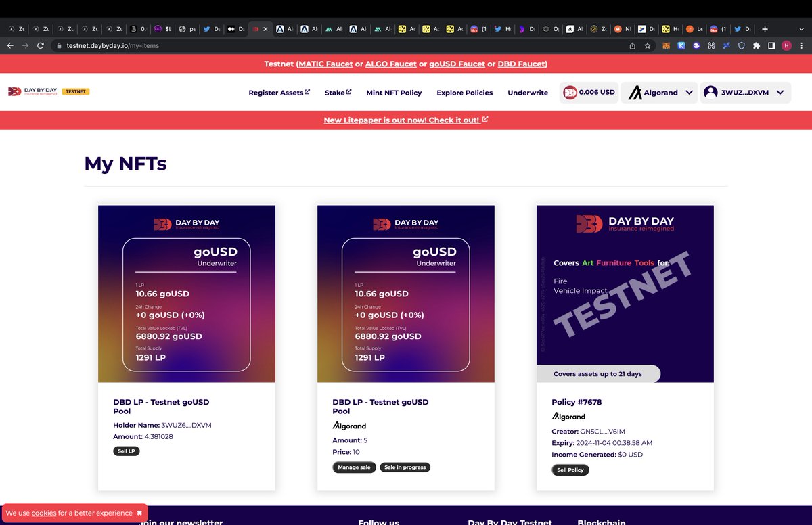The height and width of the screenshot is (525, 812).
Task: Go to Mint NFT Policy
Action: pos(394,93)
